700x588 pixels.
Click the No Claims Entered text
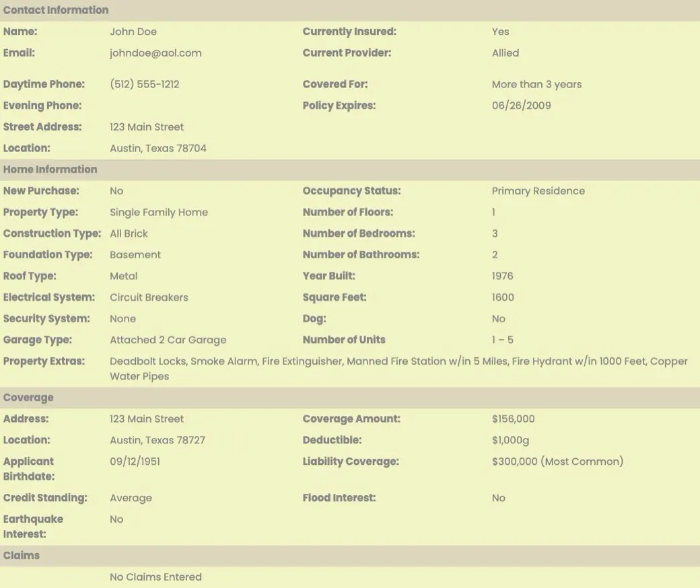click(155, 577)
